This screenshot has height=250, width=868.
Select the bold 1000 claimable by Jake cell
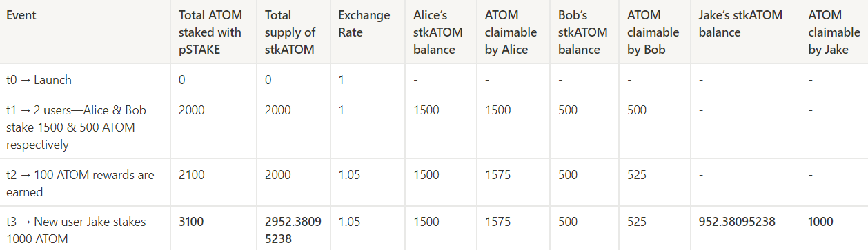click(x=821, y=222)
